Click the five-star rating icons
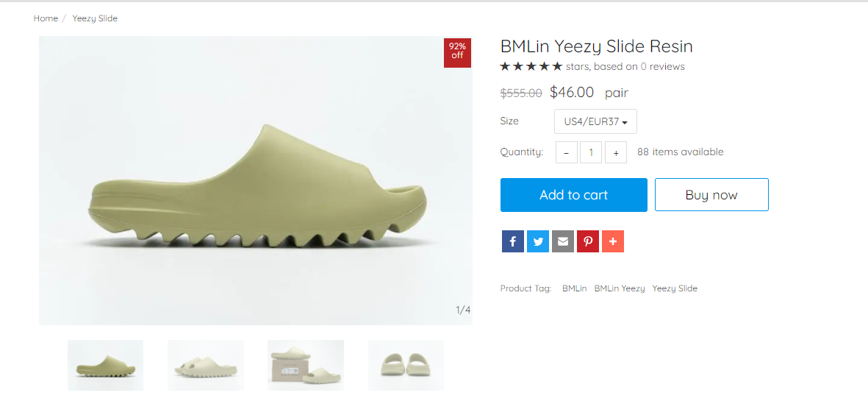Image resolution: width=868 pixels, height=401 pixels. [531, 66]
